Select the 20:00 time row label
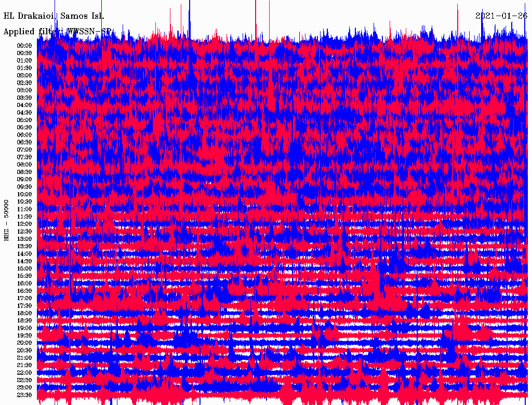532x405 pixels. pos(24,343)
